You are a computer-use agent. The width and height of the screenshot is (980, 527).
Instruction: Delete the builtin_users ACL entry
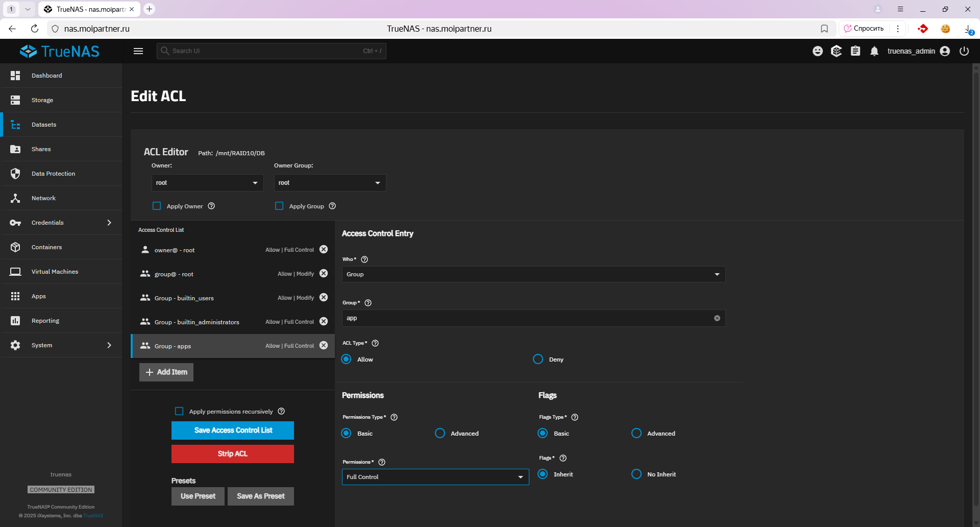click(x=324, y=298)
